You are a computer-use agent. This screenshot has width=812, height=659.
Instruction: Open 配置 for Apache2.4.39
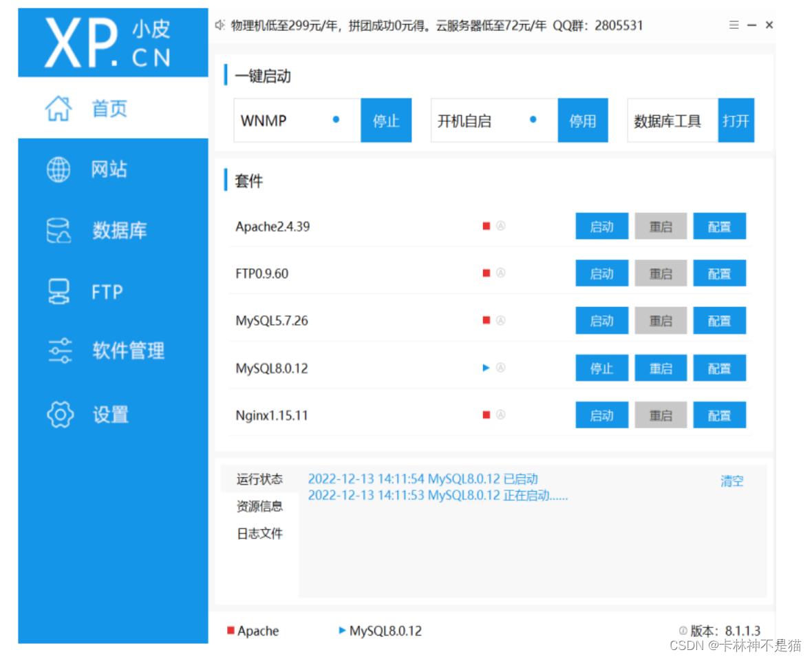pyautogui.click(x=719, y=226)
